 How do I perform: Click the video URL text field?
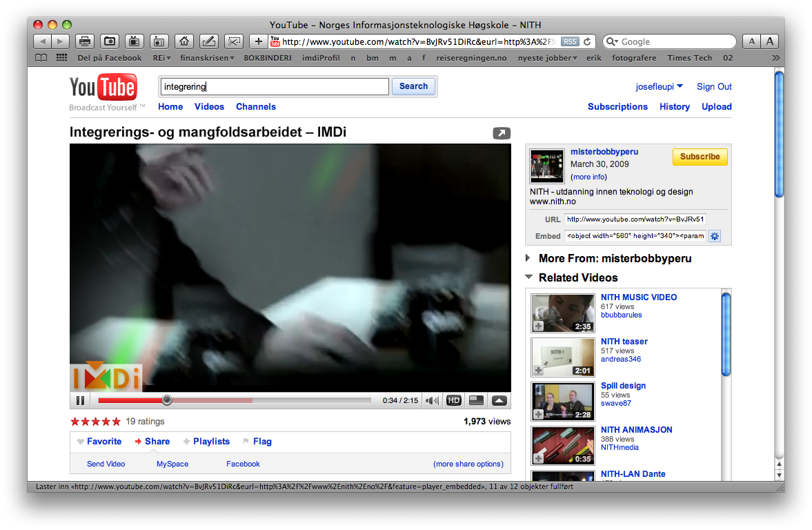(x=635, y=219)
